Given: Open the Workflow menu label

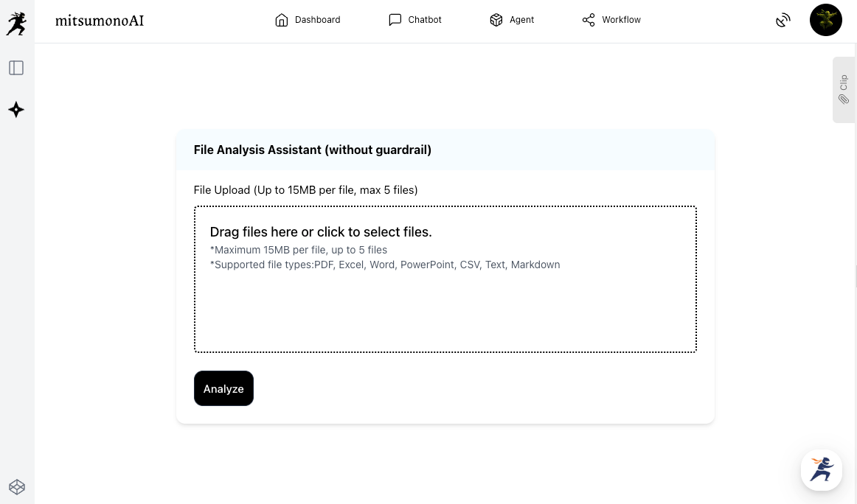Looking at the screenshot, I should click(x=621, y=20).
